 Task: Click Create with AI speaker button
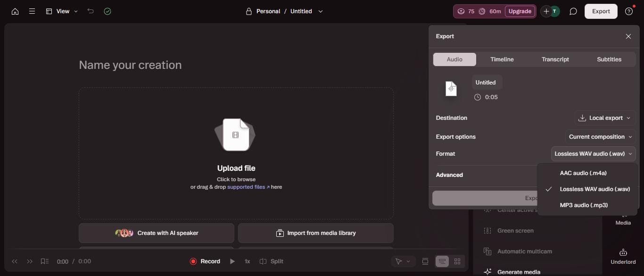coord(157,233)
